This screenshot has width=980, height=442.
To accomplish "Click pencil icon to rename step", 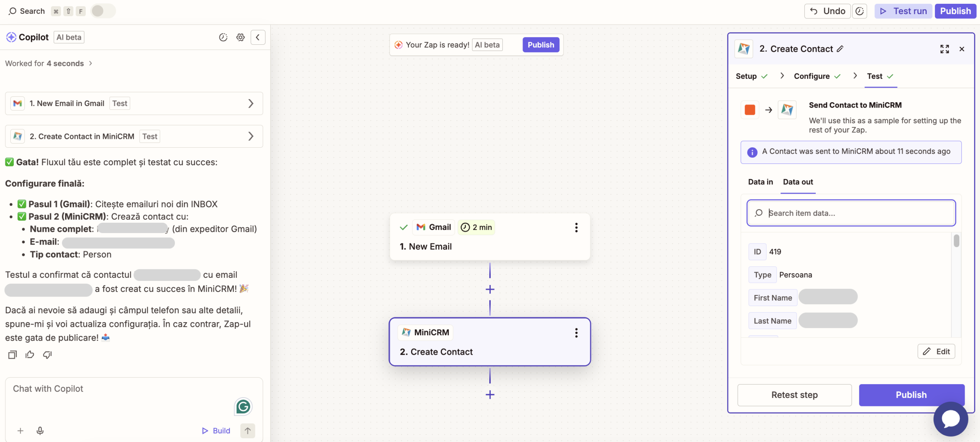I will click(x=840, y=49).
